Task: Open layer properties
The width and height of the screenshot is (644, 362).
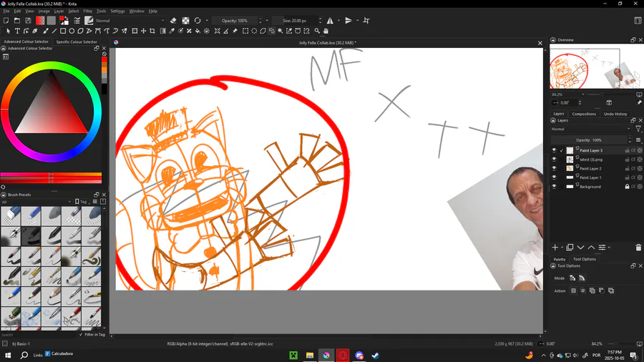Action: tap(602, 248)
